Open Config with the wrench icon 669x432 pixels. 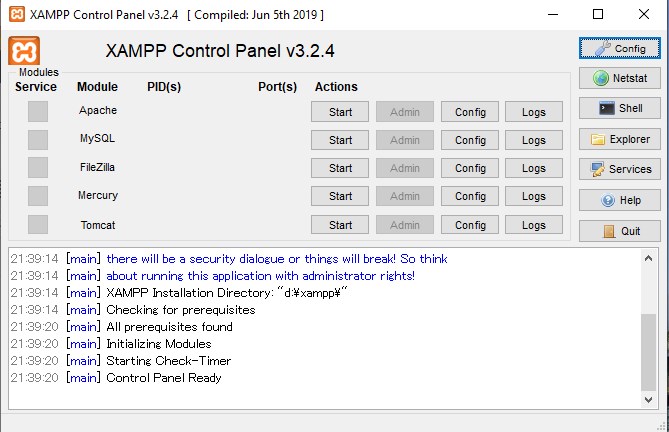(x=619, y=48)
